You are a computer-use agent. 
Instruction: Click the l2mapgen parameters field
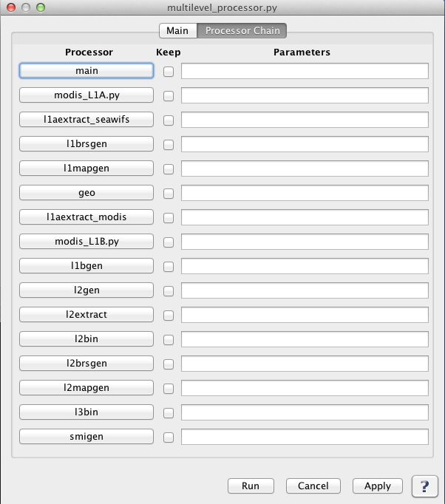(x=305, y=388)
